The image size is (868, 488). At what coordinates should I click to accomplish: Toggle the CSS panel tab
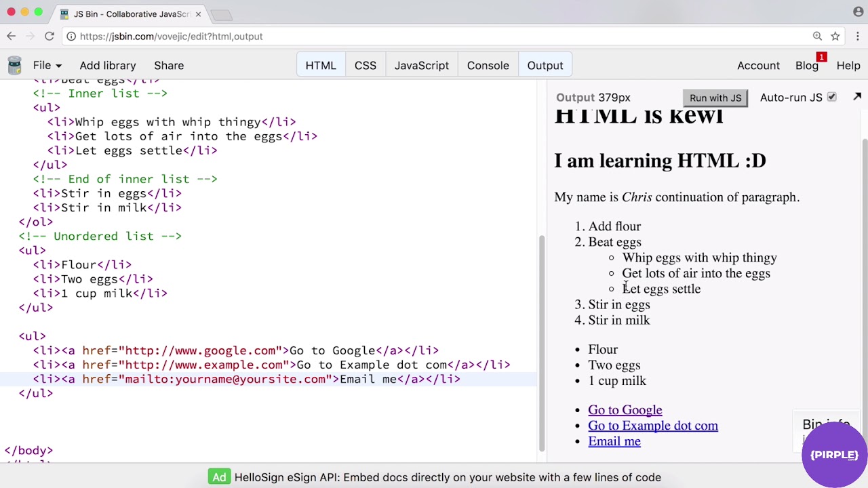pos(365,65)
